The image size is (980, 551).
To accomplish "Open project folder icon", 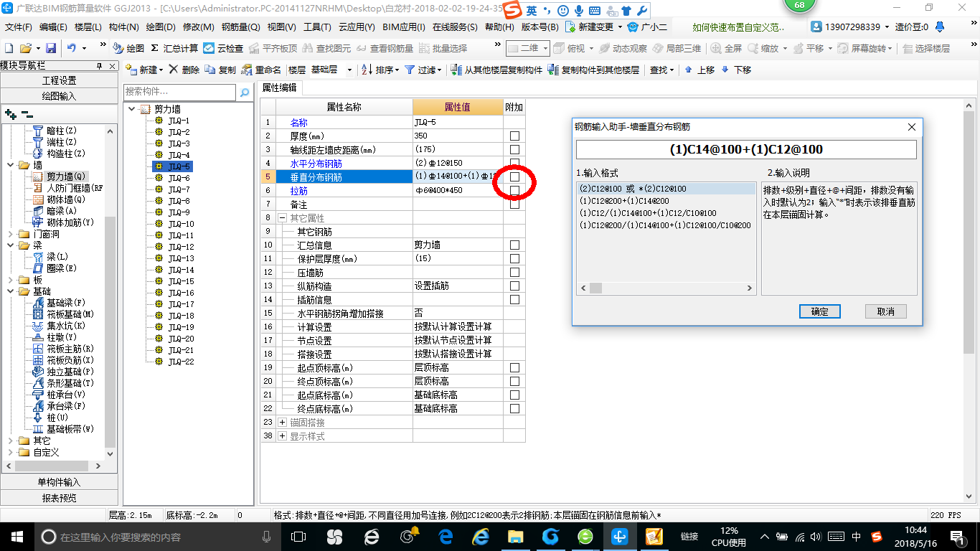I will (25, 48).
